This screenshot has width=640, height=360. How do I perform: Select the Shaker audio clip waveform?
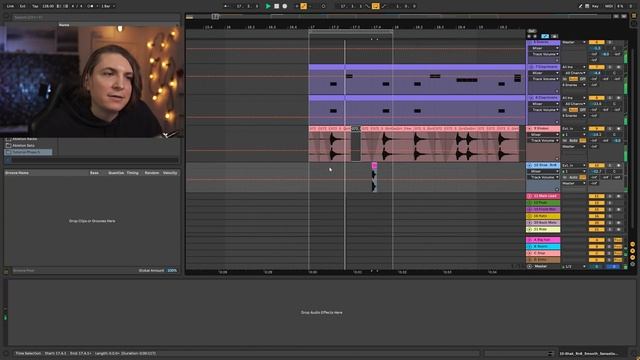pyautogui.click(x=414, y=146)
